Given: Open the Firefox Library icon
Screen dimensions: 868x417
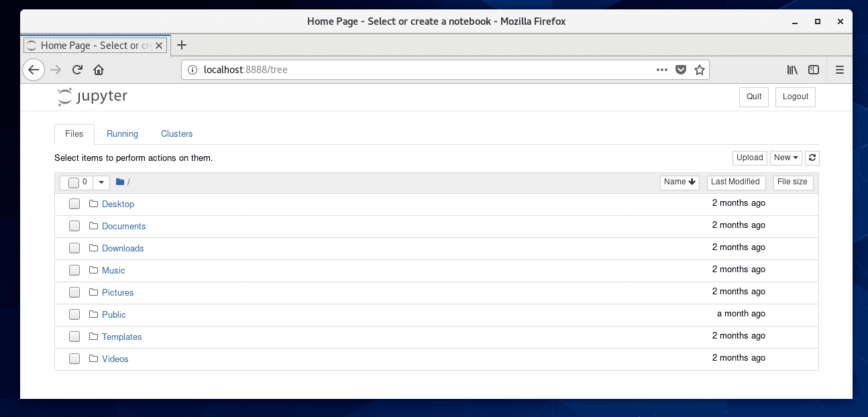Looking at the screenshot, I should click(x=792, y=69).
